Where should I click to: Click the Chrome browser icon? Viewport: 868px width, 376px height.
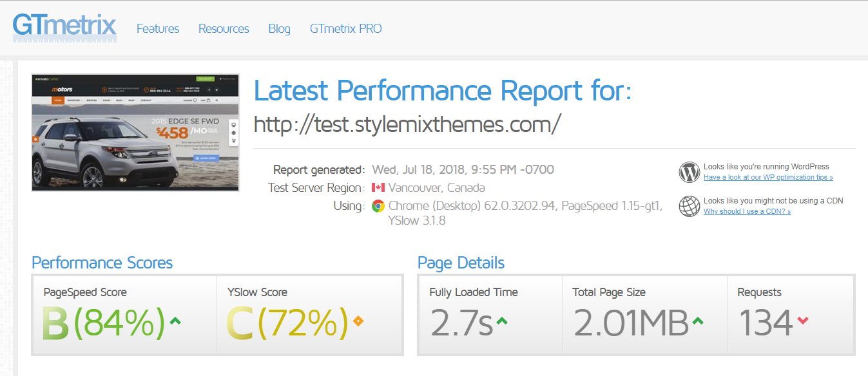(x=378, y=206)
